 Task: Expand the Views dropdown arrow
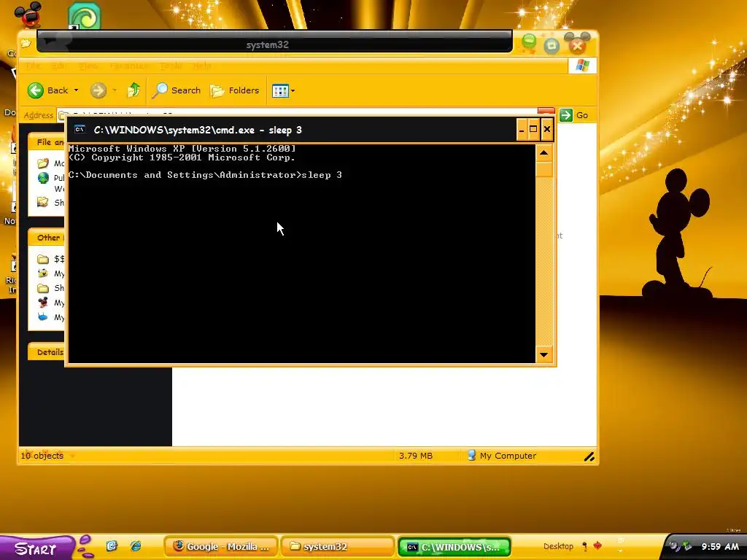(x=293, y=90)
